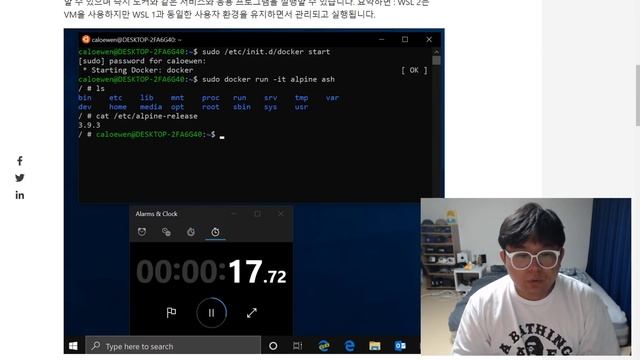Viewport: 640px width, 360px height.
Task: Click the 'Alarms & Clock' window title
Action: pos(156,213)
